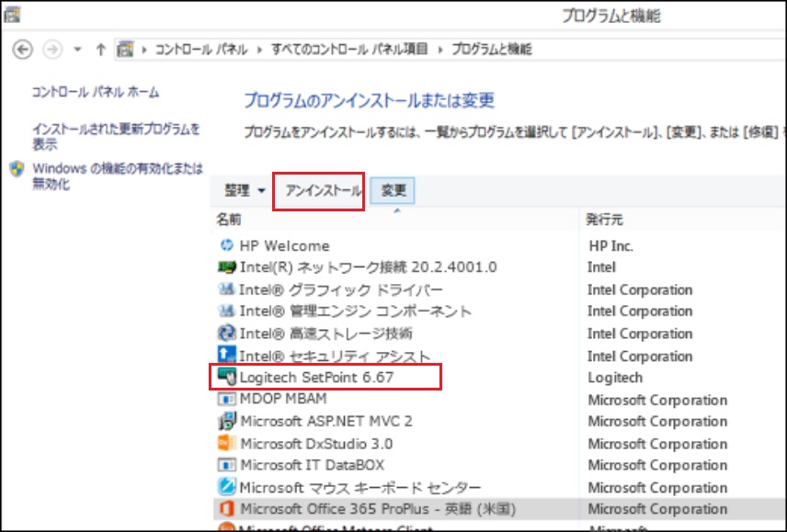The image size is (787, 532).
Task: Select Intel® セキュリティ アシスト entry
Action: pos(335,356)
